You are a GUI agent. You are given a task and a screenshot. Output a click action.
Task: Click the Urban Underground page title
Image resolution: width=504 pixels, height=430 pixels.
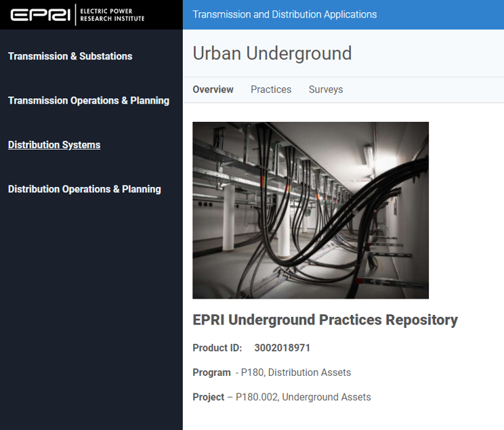(x=272, y=53)
